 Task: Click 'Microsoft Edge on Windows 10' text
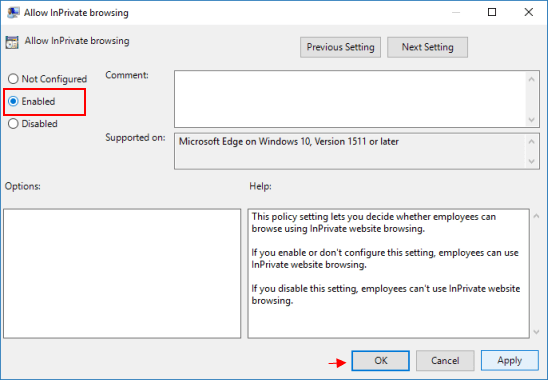tap(289, 142)
